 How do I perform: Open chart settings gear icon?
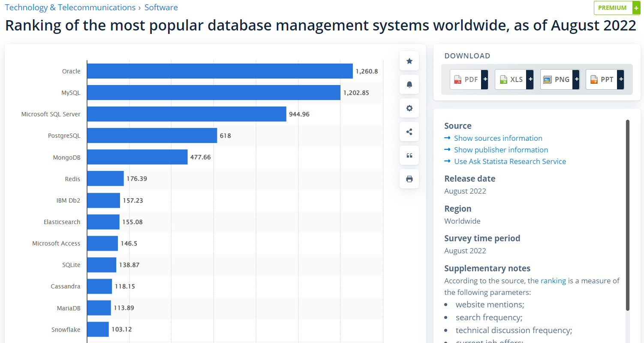coord(409,108)
